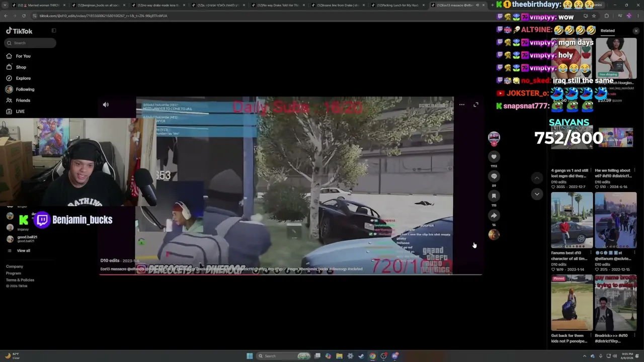The width and height of the screenshot is (644, 362).
Task: Open Steam from the taskbar
Action: [x=361, y=356]
